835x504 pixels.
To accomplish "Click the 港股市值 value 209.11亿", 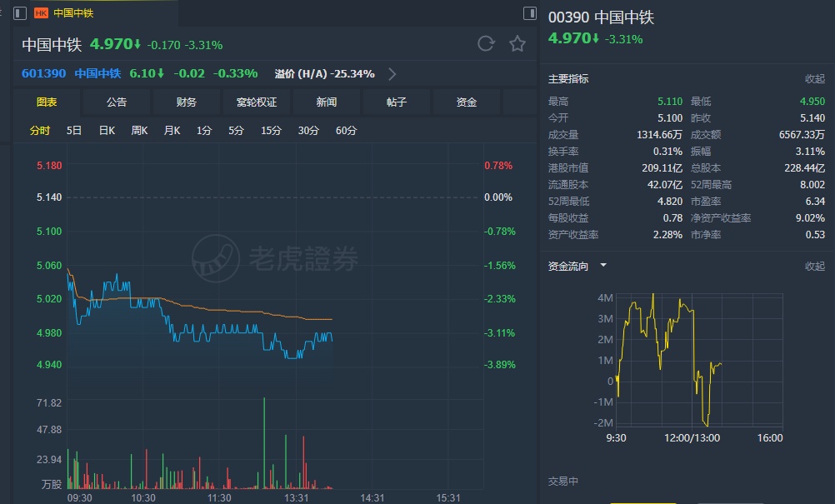I will [x=662, y=168].
